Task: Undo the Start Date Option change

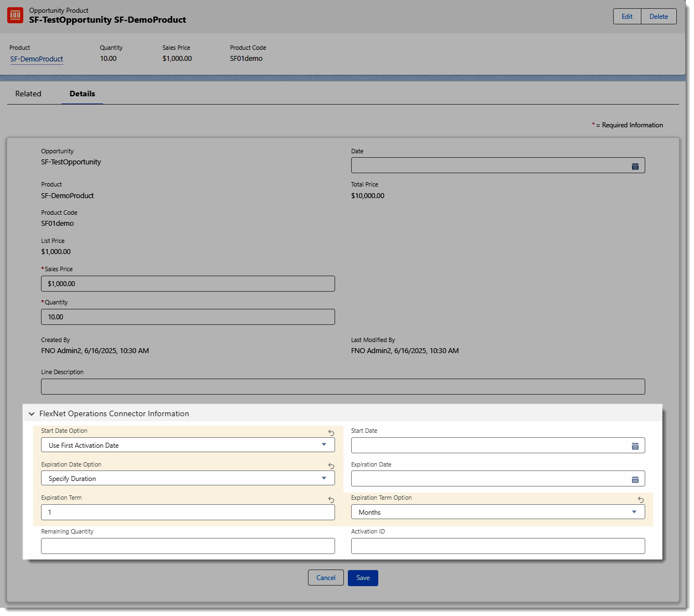Action: coord(331,433)
